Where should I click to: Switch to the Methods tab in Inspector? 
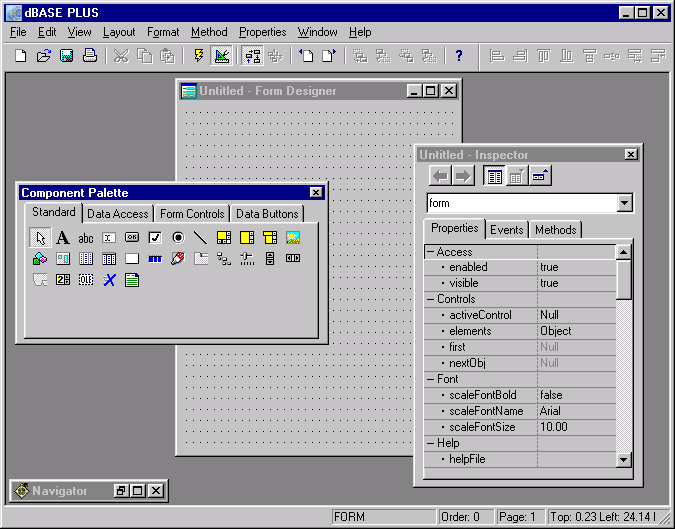click(x=555, y=230)
